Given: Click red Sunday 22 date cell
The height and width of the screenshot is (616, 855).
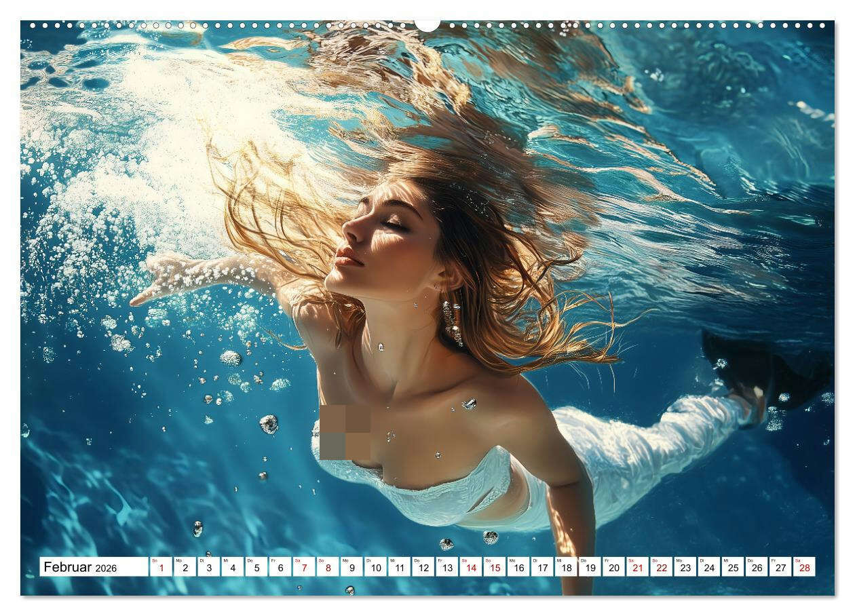Looking at the screenshot, I should coord(661,567).
